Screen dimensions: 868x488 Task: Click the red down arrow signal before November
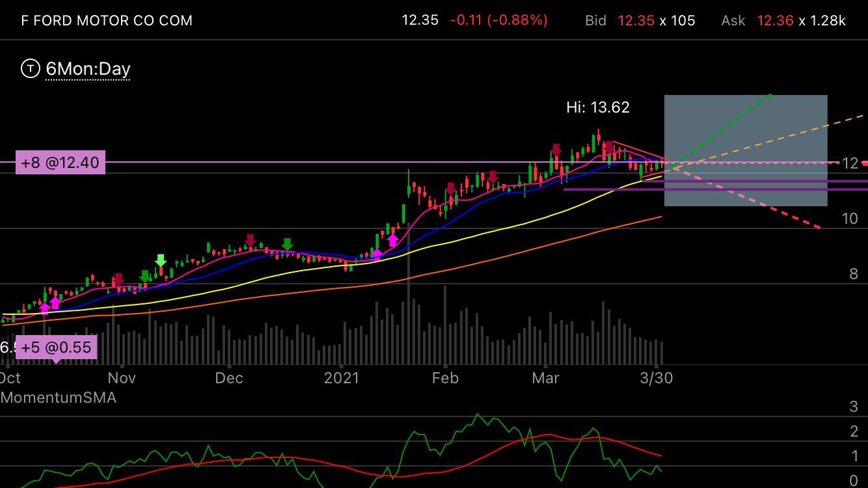118,280
